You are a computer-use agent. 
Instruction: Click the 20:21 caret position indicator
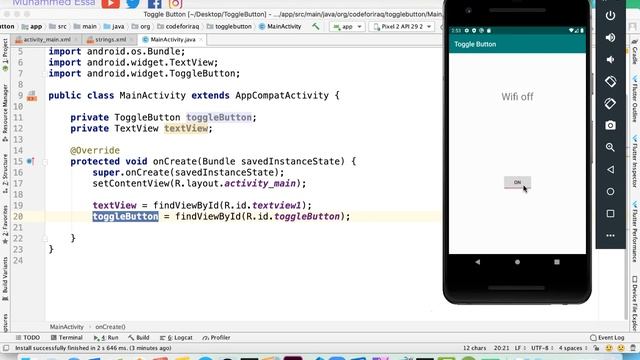[x=501, y=348]
